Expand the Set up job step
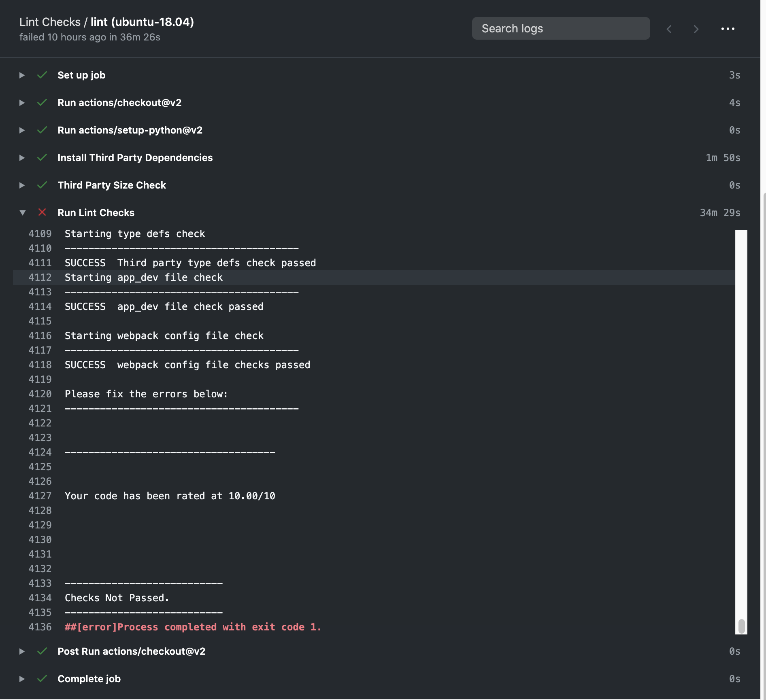The height and width of the screenshot is (700, 766). (x=22, y=75)
